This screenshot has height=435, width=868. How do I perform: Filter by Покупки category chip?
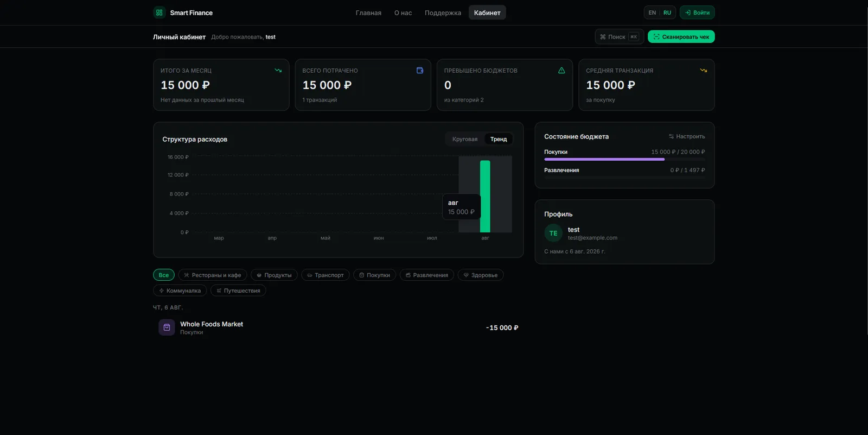click(x=374, y=275)
